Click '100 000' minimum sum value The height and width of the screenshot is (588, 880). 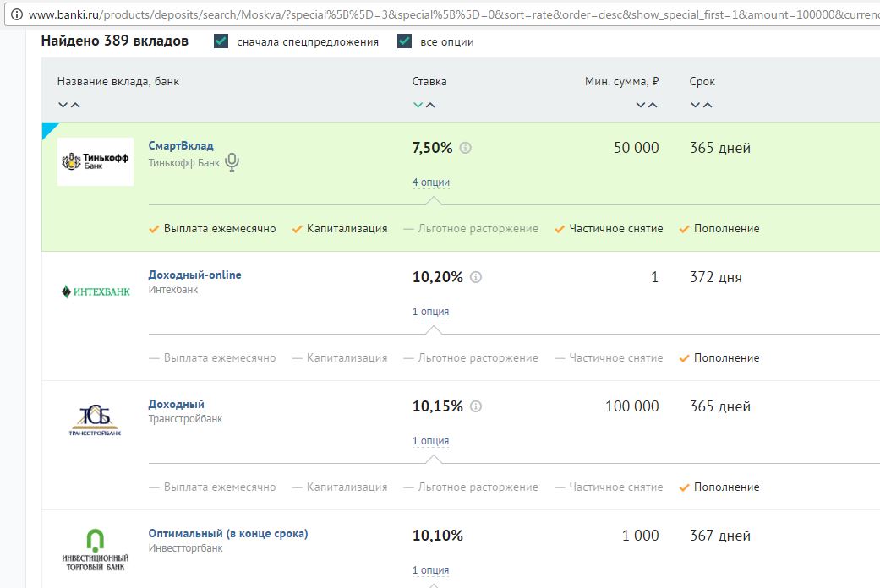point(632,406)
